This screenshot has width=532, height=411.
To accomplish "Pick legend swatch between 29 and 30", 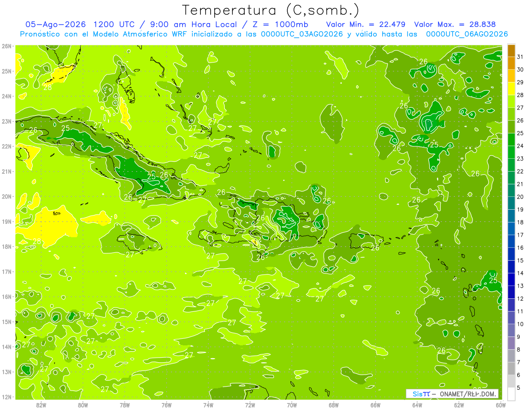I will tap(511, 76).
